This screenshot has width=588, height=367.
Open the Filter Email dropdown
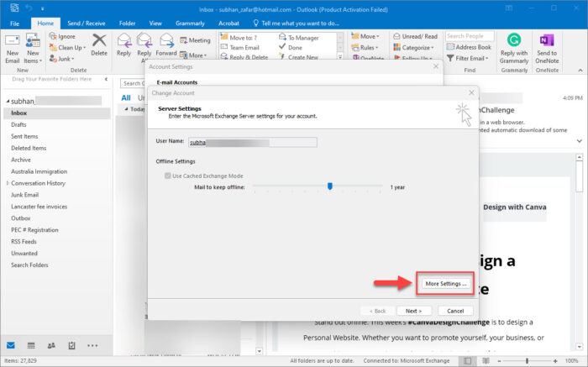click(468, 59)
